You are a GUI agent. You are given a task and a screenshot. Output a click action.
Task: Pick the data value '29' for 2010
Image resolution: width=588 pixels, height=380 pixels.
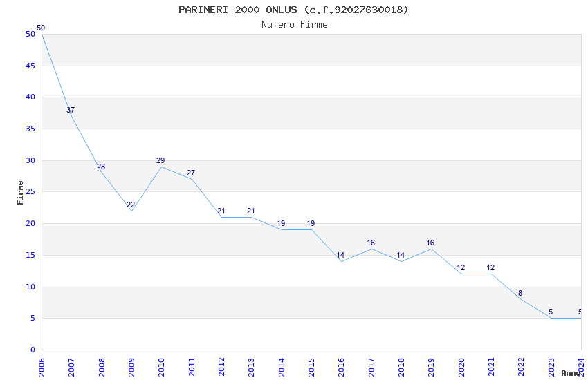coord(160,160)
